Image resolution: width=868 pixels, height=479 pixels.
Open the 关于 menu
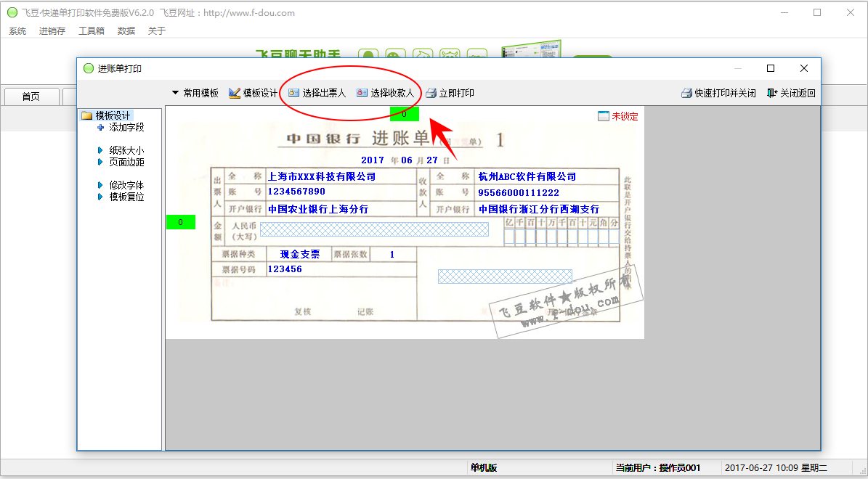pos(157,31)
